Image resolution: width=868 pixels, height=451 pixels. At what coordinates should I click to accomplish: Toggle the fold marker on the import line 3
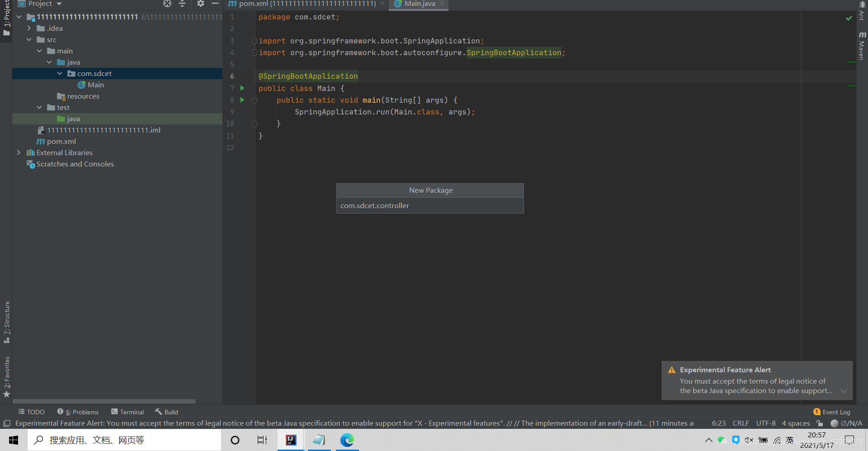(x=255, y=41)
